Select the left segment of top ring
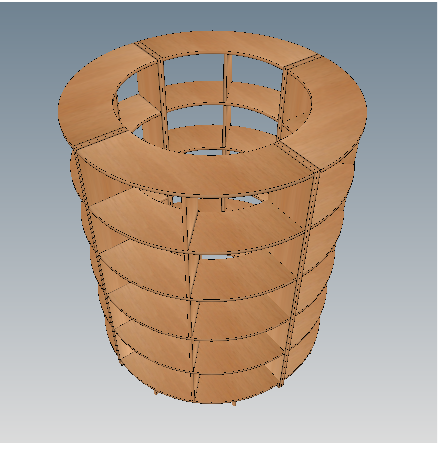Viewport: 441px width, 453px height. click(90, 100)
